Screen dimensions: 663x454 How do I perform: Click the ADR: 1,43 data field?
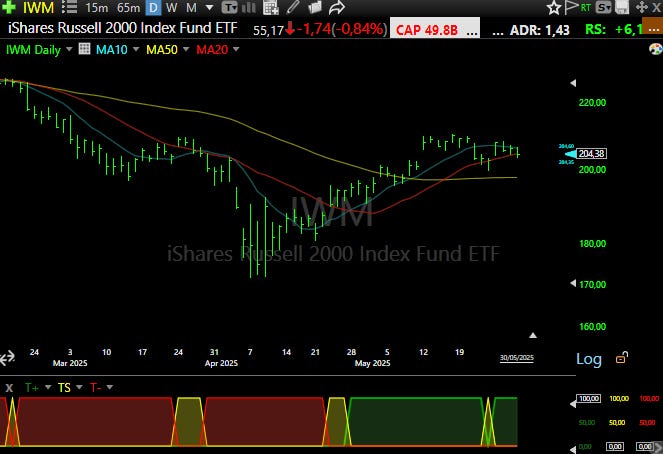[x=540, y=30]
